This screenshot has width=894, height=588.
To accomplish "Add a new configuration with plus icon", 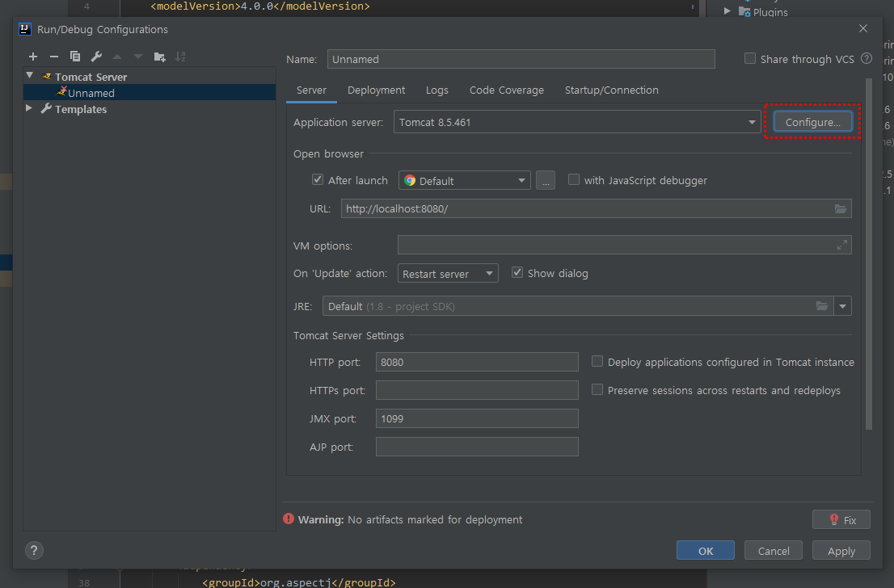I will coord(33,57).
